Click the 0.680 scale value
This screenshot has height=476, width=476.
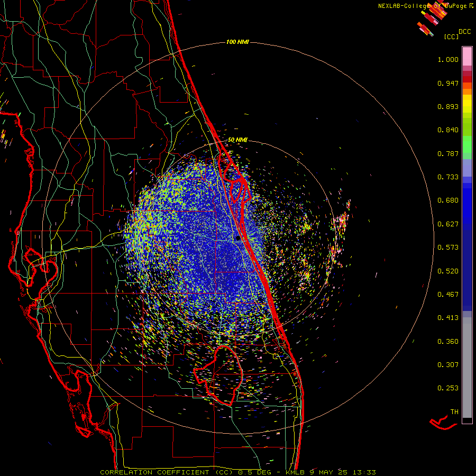point(448,200)
